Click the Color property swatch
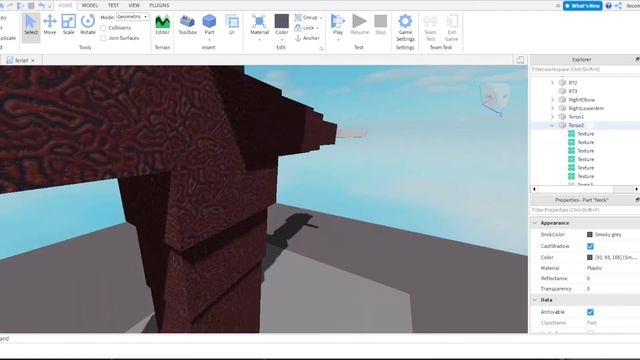Screen dimensions: 640x360 click(589, 258)
